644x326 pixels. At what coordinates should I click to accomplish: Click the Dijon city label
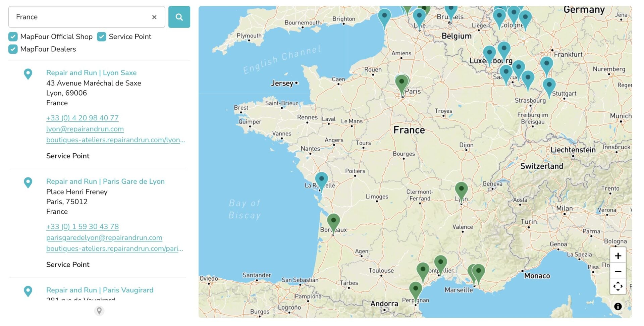(466, 145)
